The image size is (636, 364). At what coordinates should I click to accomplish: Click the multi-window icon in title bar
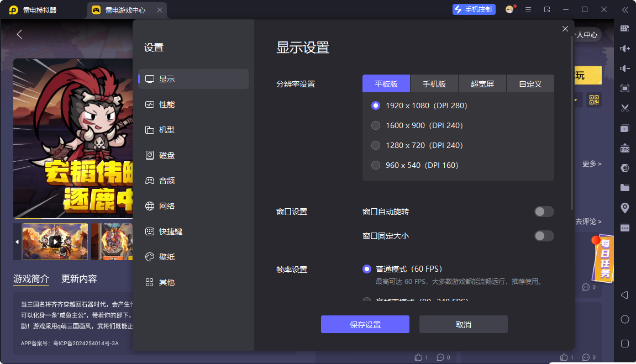point(547,9)
